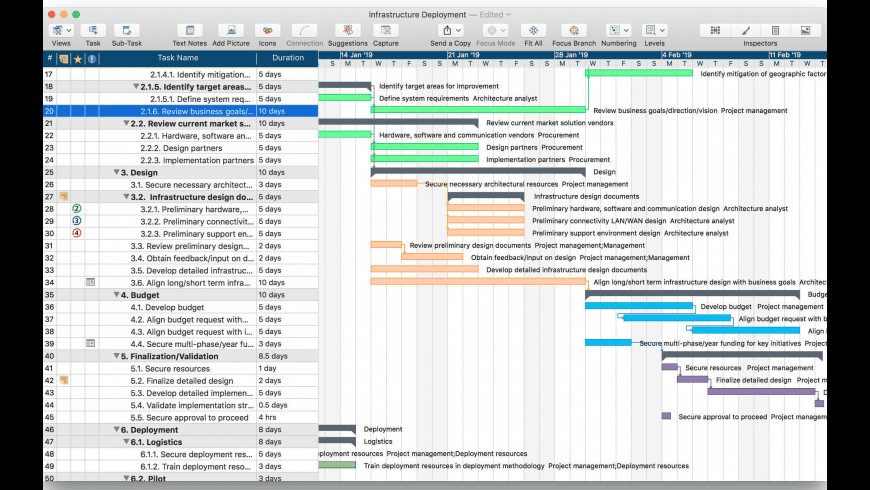Click priority 2 icon on row 28
870x490 pixels.
point(77,209)
